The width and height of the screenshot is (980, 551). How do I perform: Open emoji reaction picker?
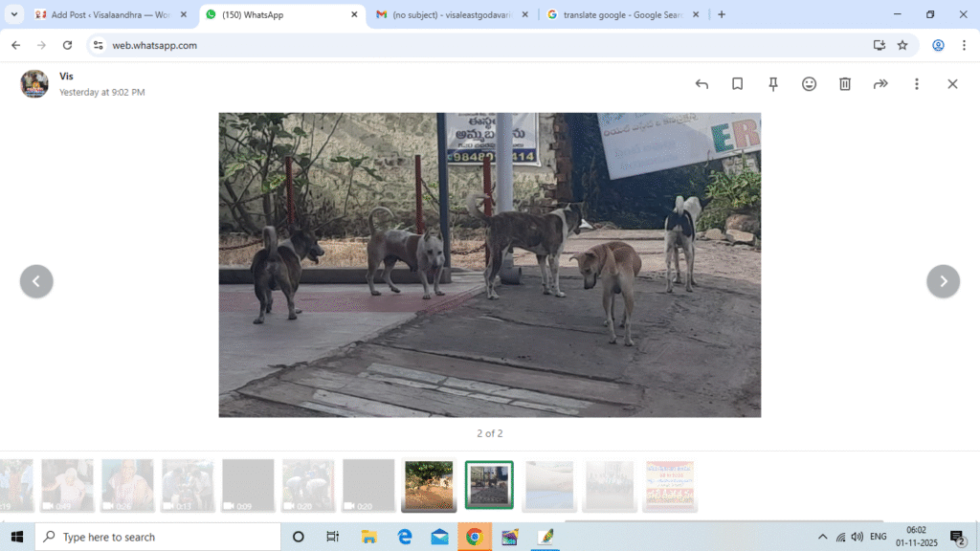810,84
